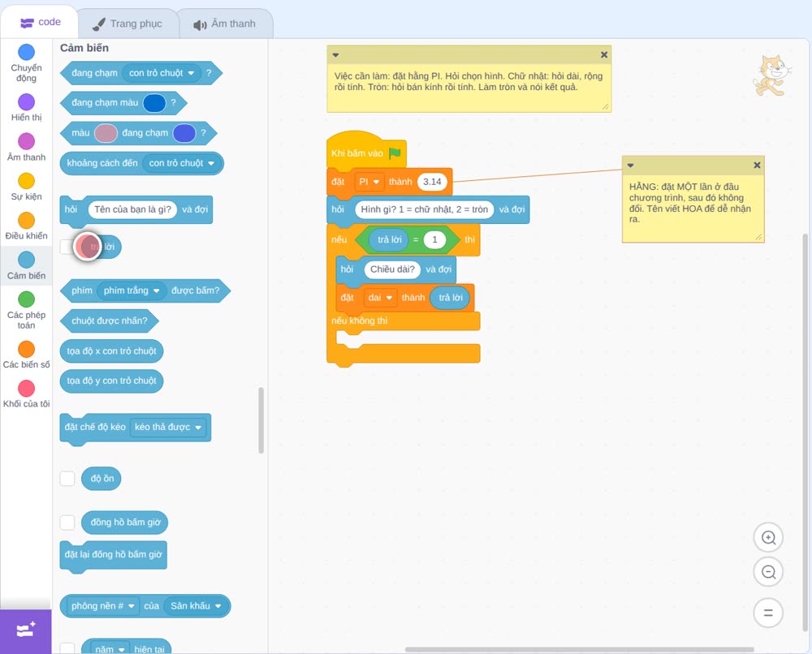Screen dimensions: 812x654
Task: Zoom in the workspace
Action: pos(768,538)
